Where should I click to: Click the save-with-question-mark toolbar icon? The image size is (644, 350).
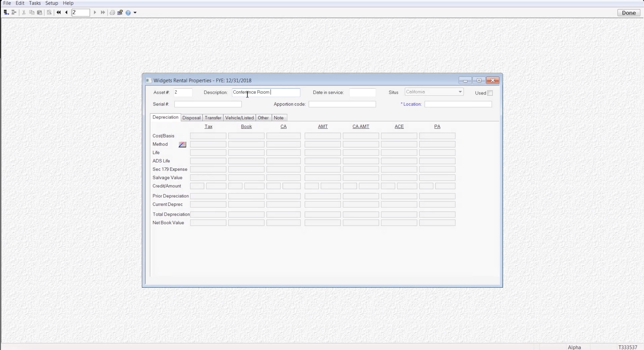click(120, 12)
